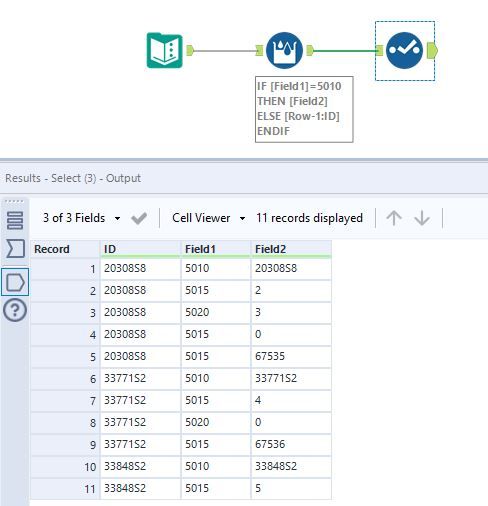Click the Field1 column header
Screen dimensions: 488x506
tap(216, 249)
